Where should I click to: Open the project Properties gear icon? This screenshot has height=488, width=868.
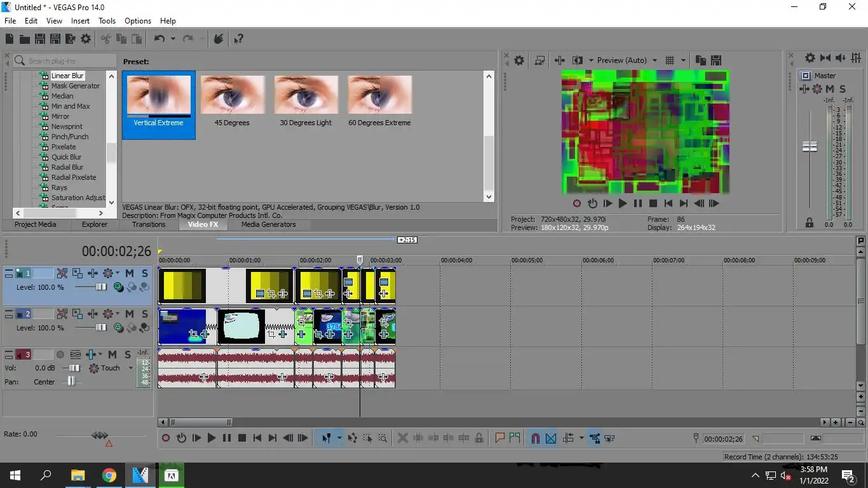pos(86,39)
